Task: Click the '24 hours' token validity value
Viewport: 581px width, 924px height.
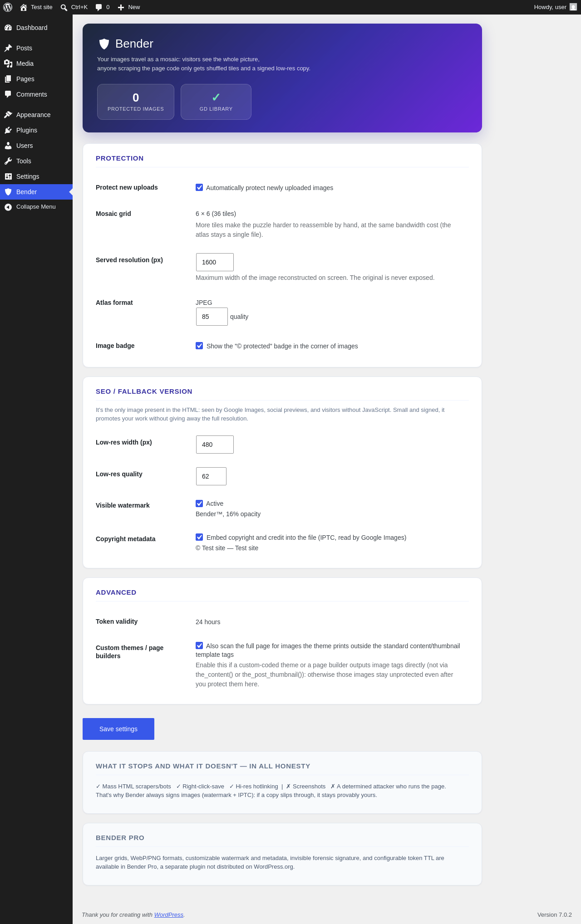Action: [208, 622]
